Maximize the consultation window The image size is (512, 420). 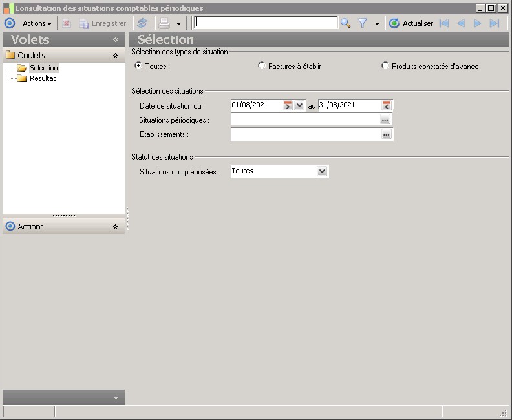[491, 8]
